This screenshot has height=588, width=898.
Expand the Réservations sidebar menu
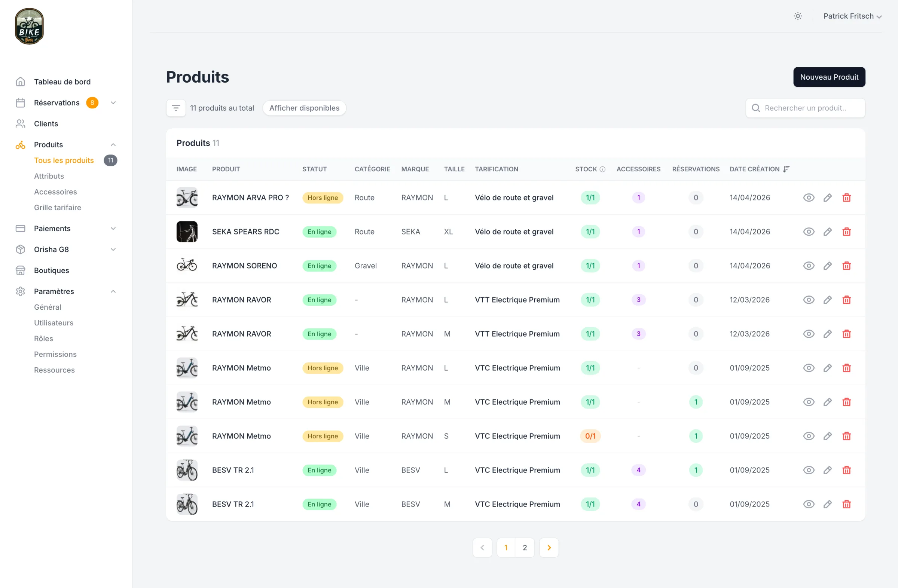click(113, 102)
